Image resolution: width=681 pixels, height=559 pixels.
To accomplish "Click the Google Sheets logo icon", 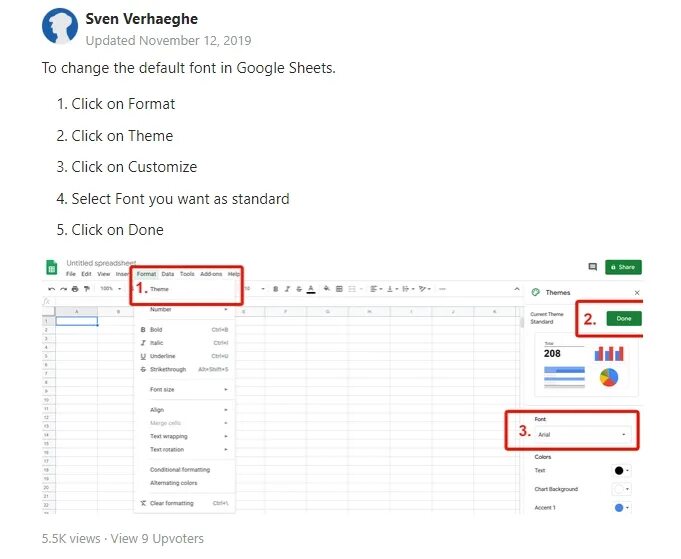I will coord(52,267).
